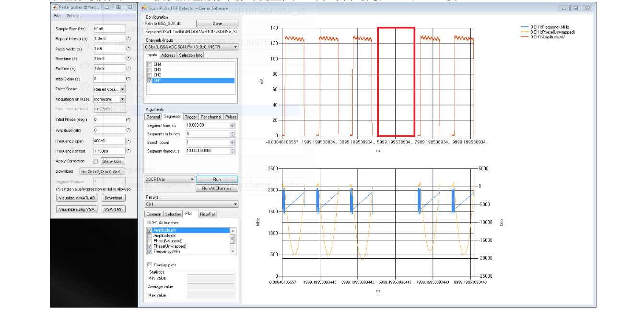Switch to the Trigger arguments tab
Viewport: 644px width, 310px height.
191,117
